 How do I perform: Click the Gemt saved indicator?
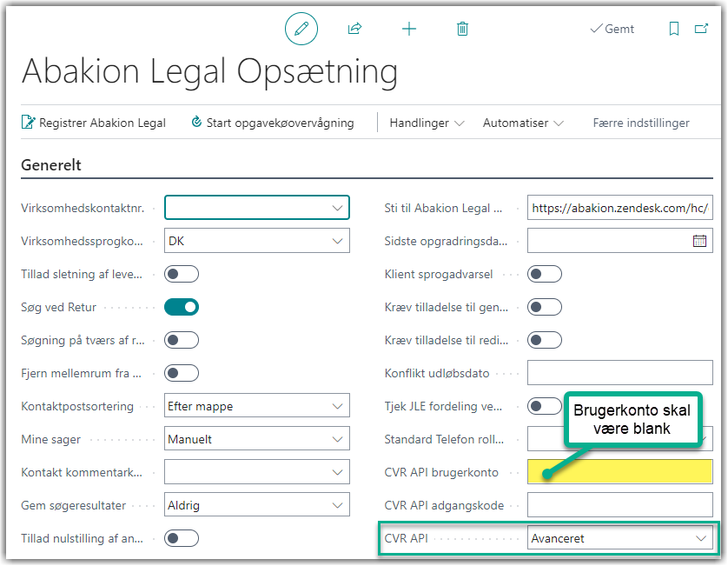click(x=612, y=29)
